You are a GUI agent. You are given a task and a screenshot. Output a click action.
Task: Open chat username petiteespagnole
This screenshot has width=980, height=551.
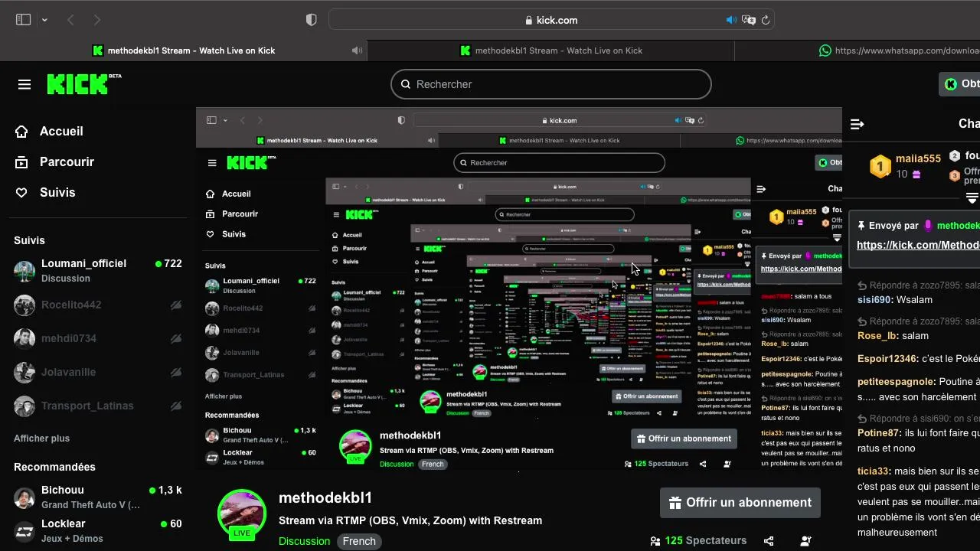click(x=897, y=382)
